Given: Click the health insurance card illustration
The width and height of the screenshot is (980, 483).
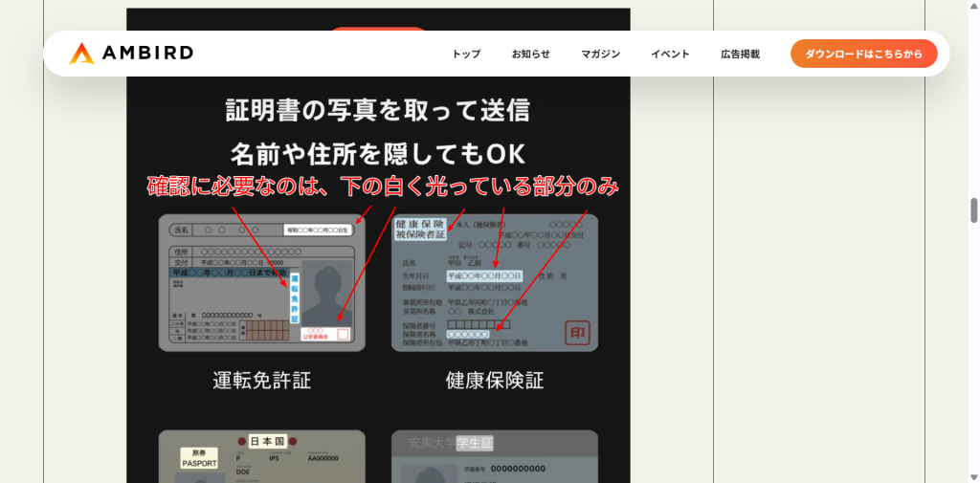Looking at the screenshot, I should [495, 283].
